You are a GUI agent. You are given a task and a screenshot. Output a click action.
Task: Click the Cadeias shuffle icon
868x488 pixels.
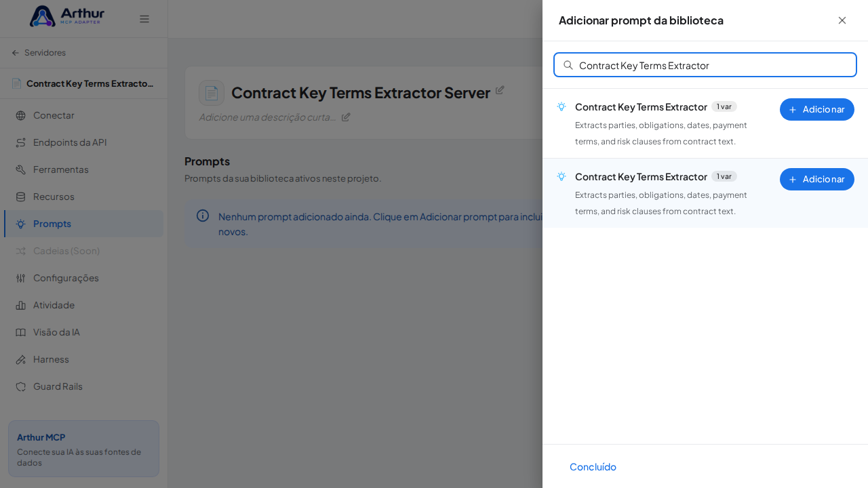[20, 251]
